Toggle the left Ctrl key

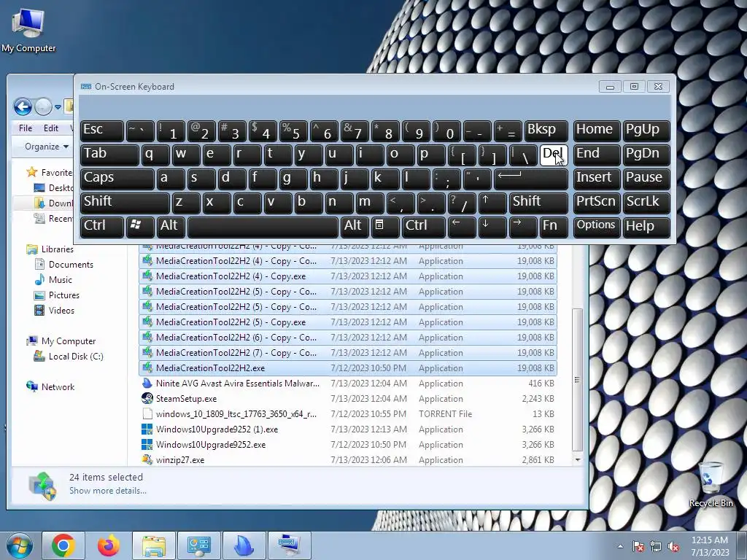(102, 227)
